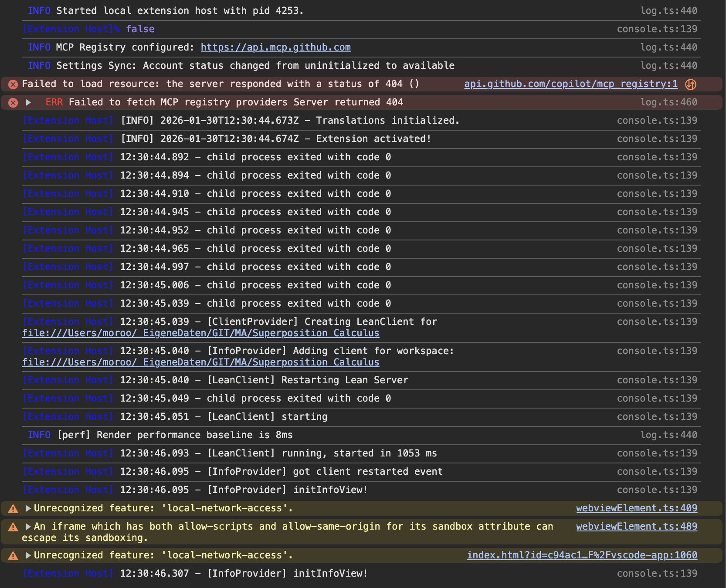
Task: Click the orange network icon after the mcp_registry link
Action: click(x=690, y=84)
